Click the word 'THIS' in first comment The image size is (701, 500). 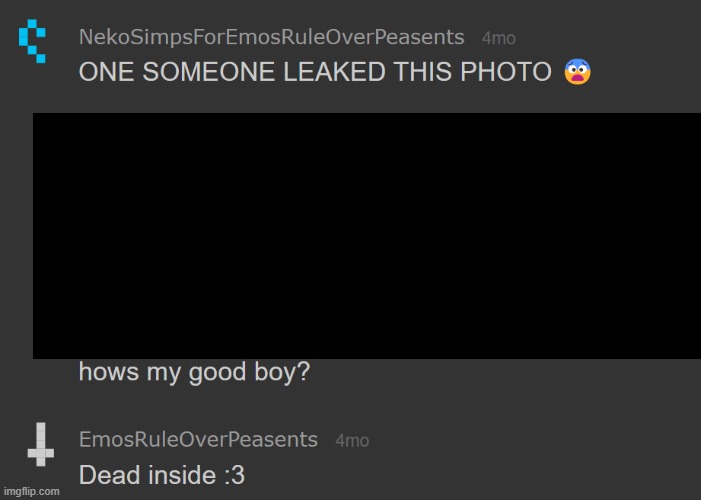pos(422,72)
